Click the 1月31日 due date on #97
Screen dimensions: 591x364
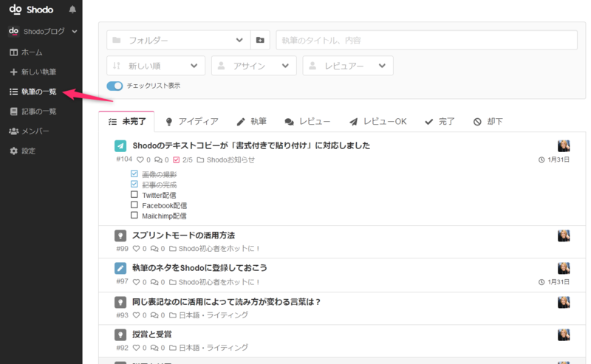[x=553, y=282]
